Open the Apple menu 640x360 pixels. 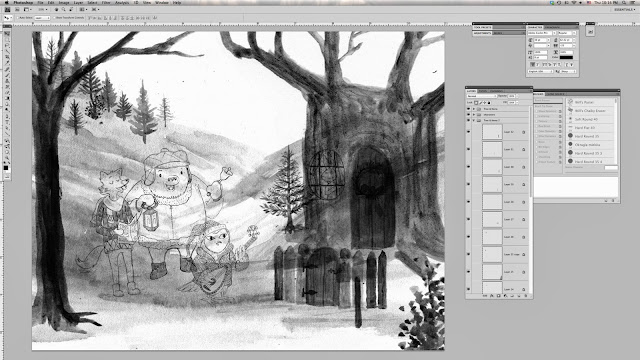pyautogui.click(x=6, y=2)
